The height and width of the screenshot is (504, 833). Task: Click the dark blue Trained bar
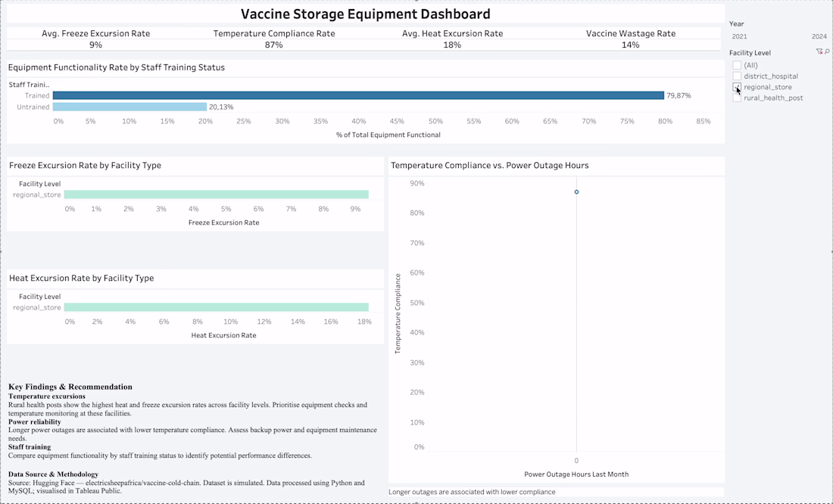(358, 95)
